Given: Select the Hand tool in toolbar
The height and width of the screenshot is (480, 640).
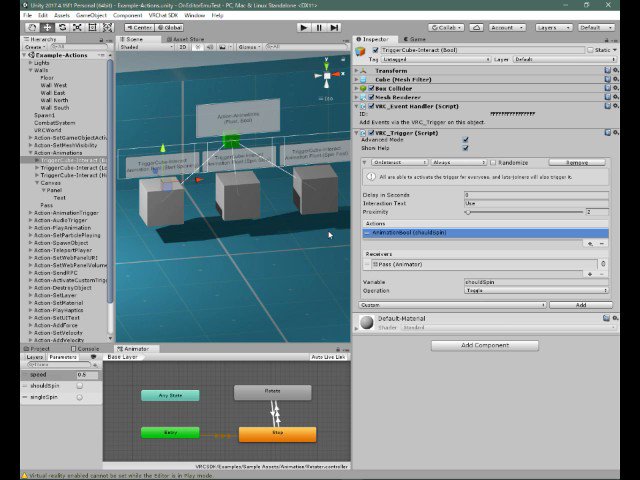Looking at the screenshot, I should [x=32, y=27].
